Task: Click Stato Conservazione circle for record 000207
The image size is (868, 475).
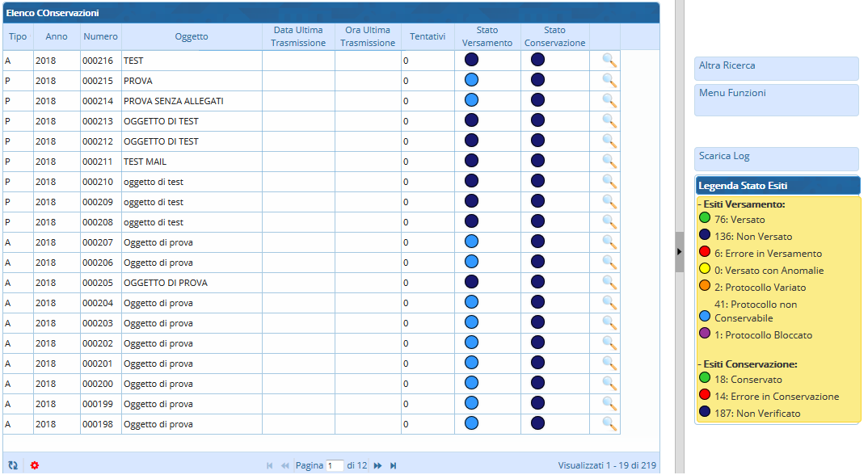Action: point(537,242)
